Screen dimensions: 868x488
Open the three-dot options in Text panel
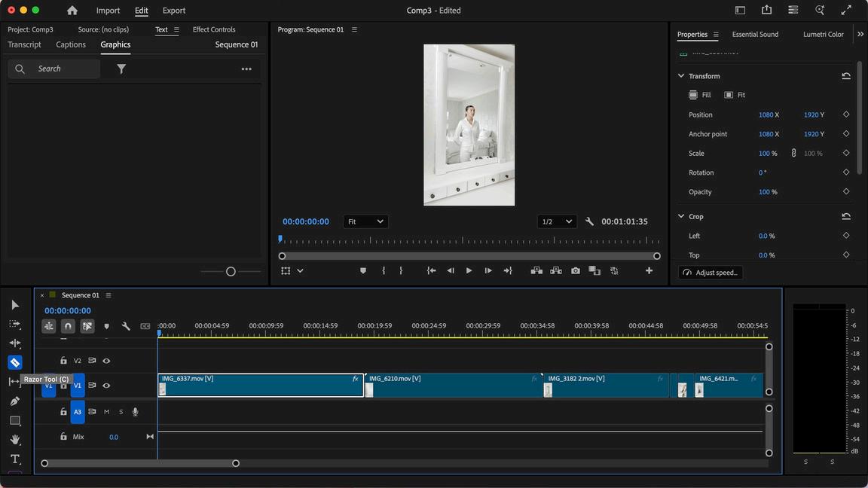pos(246,69)
